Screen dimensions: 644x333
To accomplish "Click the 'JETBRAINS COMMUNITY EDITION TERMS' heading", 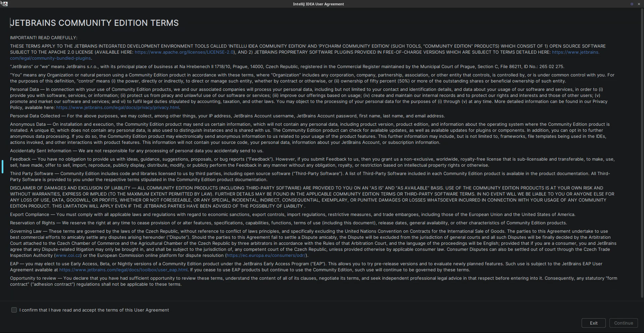I will pos(94,23).
